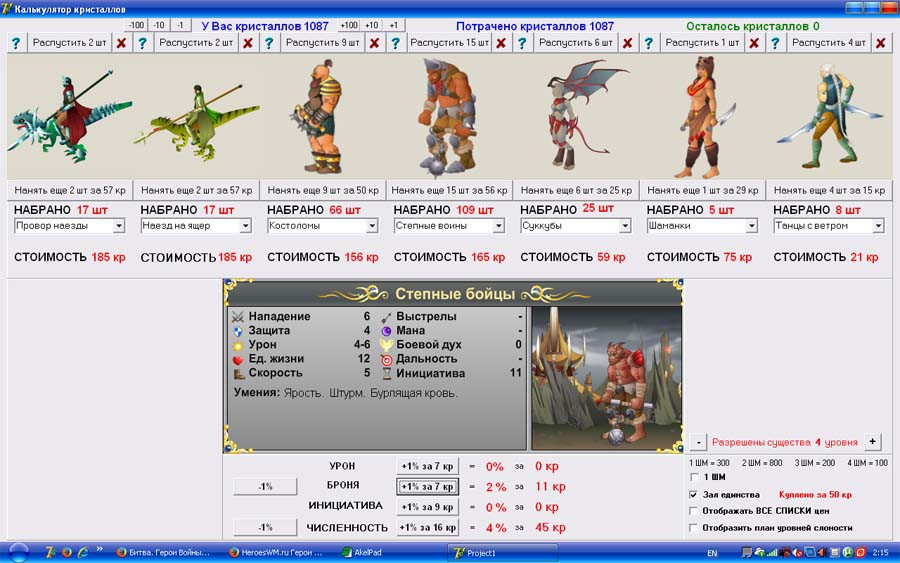
Task: Click red X for Наезд на ящер unit
Action: point(247,43)
